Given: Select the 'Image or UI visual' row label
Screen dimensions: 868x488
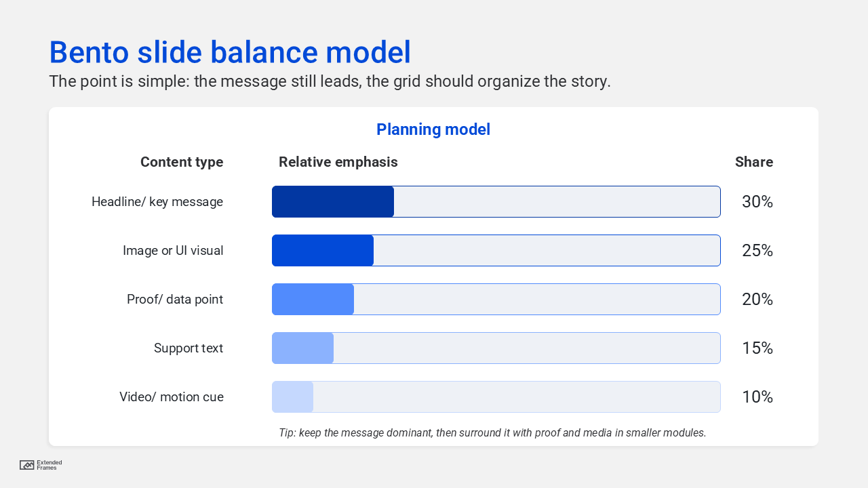Looking at the screenshot, I should 173,251.
